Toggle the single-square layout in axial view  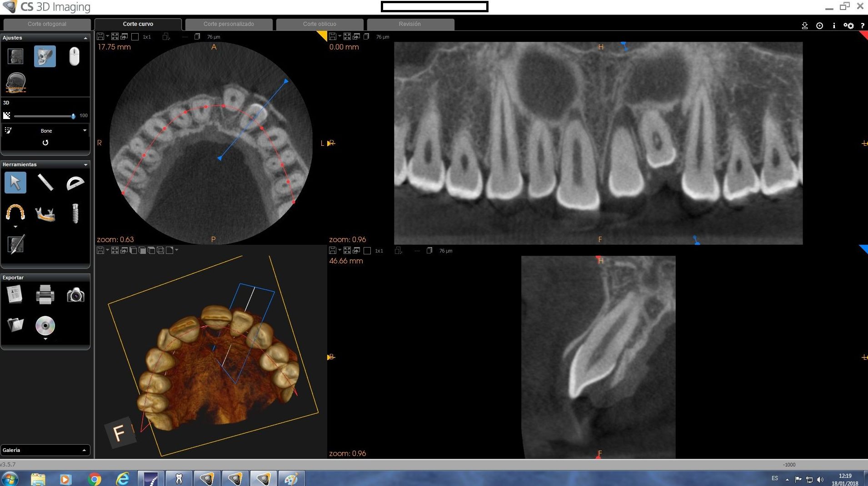pos(135,37)
